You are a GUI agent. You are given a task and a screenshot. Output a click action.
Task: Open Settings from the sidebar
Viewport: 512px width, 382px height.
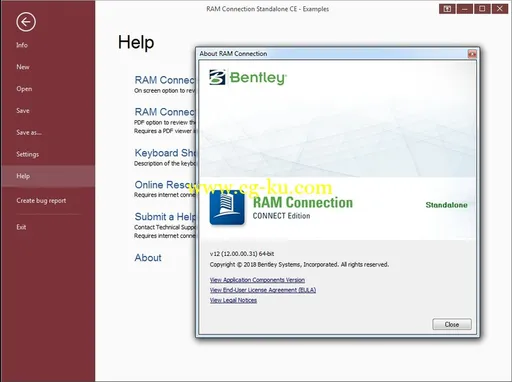28,154
